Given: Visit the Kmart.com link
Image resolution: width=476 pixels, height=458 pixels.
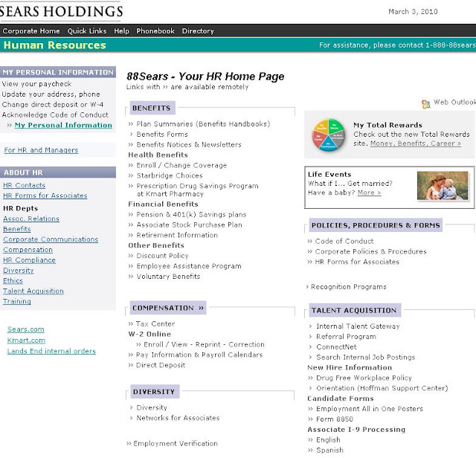Looking at the screenshot, I should tap(26, 341).
